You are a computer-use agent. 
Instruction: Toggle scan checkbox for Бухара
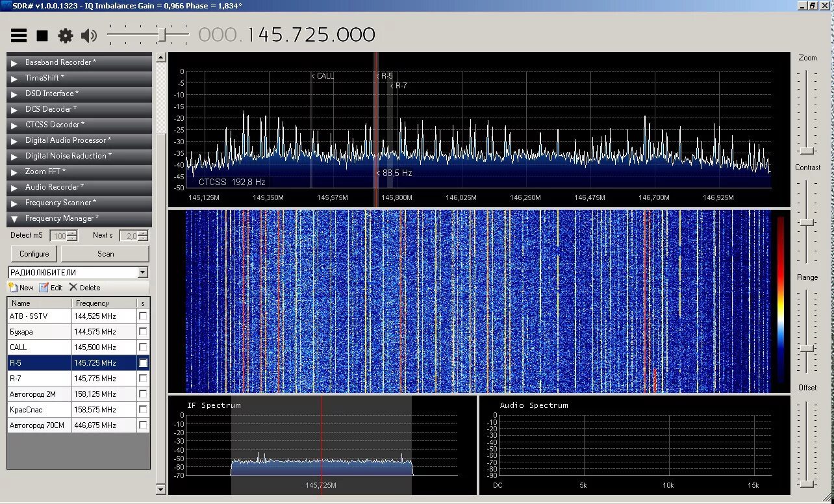(x=143, y=331)
